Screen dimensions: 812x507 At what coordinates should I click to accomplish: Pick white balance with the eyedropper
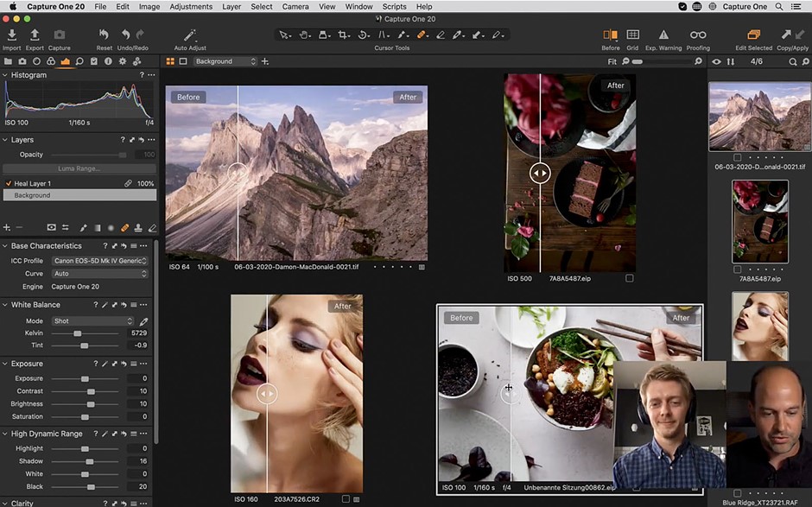(143, 321)
